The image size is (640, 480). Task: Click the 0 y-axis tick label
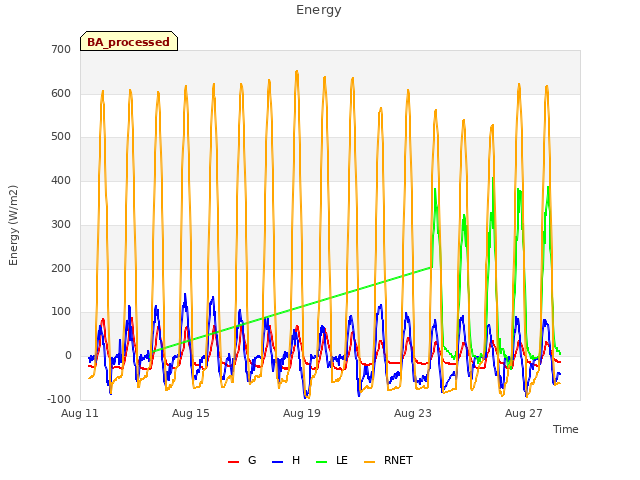click(x=68, y=356)
